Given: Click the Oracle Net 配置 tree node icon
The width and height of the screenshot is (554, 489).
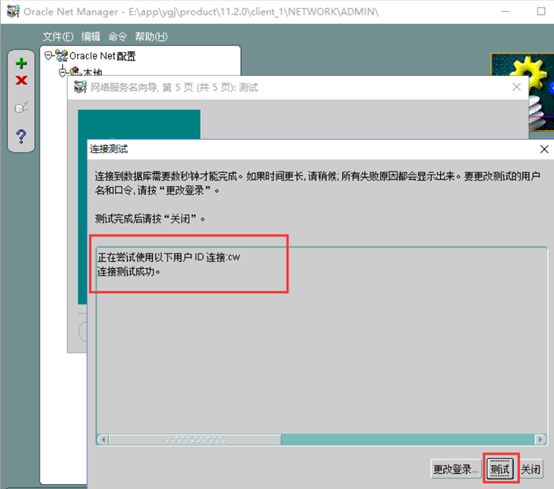Looking at the screenshot, I should coord(61,55).
